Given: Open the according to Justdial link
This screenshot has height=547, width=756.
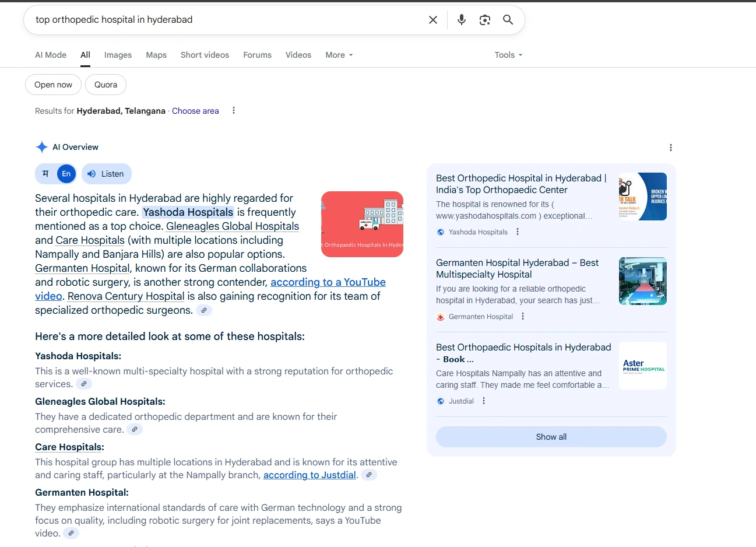Looking at the screenshot, I should tap(310, 475).
